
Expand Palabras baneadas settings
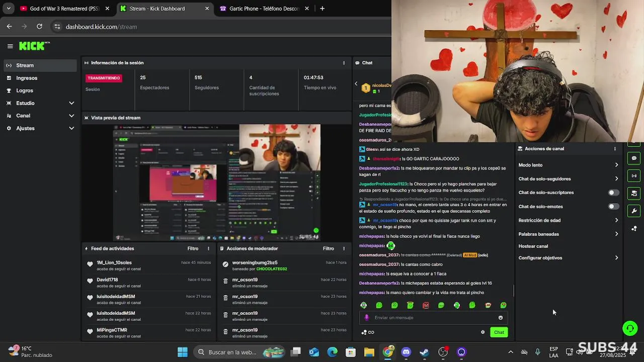pos(569,234)
